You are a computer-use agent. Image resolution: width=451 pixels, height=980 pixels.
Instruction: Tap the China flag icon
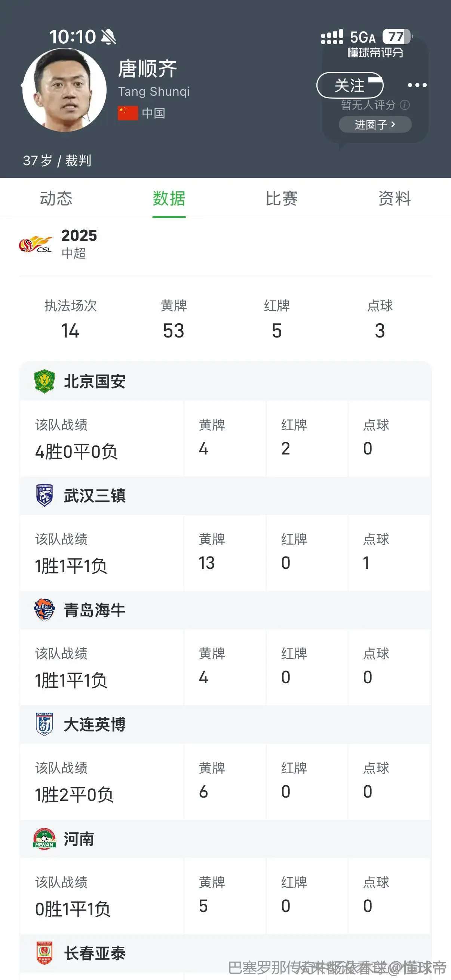(128, 113)
